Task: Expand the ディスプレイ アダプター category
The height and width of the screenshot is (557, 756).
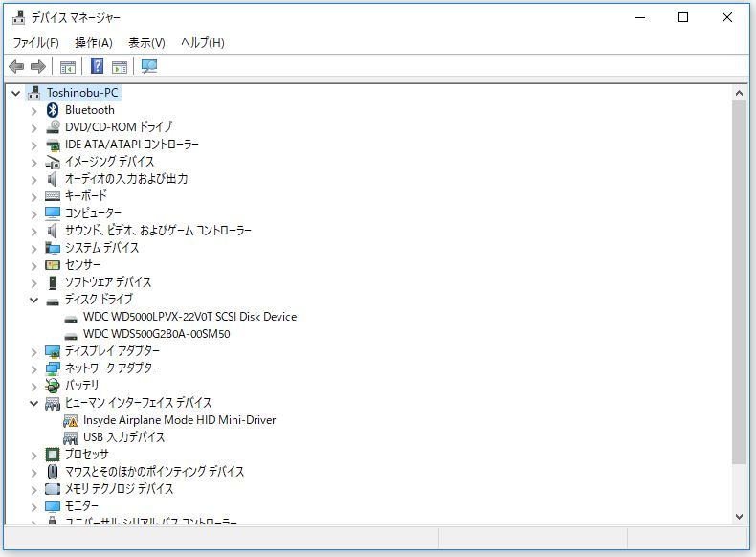Action: point(33,352)
